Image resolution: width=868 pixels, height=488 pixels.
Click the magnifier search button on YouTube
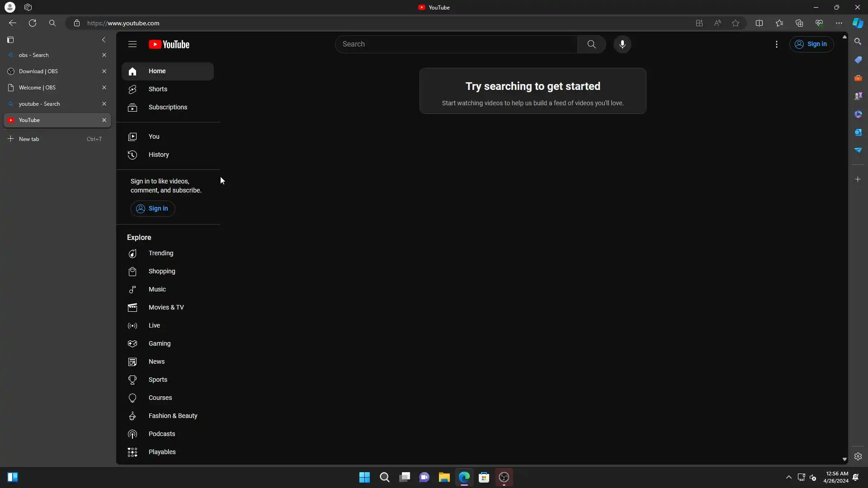(x=591, y=44)
